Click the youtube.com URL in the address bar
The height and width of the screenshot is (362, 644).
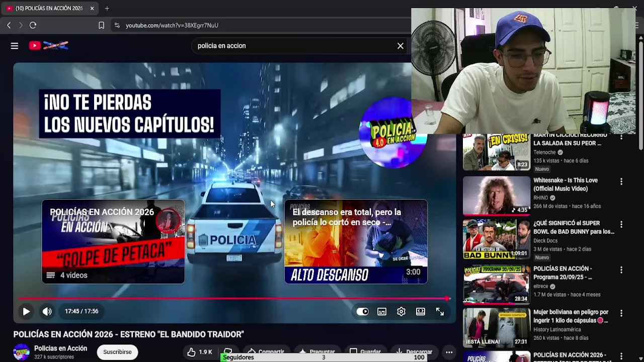[x=172, y=25]
